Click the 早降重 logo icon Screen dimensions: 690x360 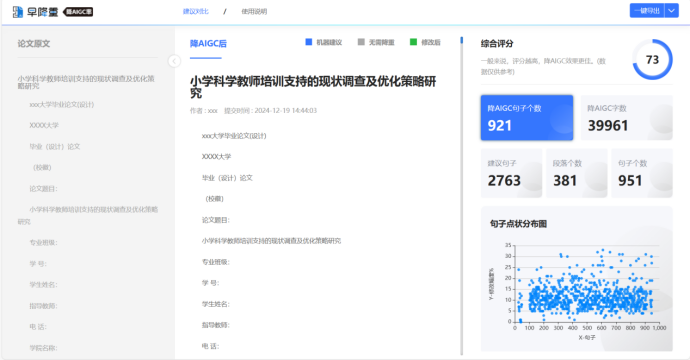[x=18, y=12]
